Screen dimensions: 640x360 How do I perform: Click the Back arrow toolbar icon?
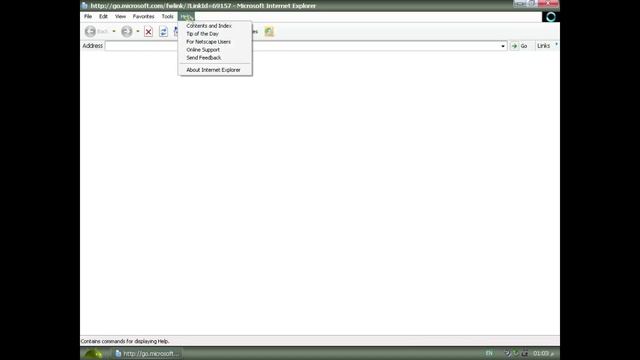[90, 31]
